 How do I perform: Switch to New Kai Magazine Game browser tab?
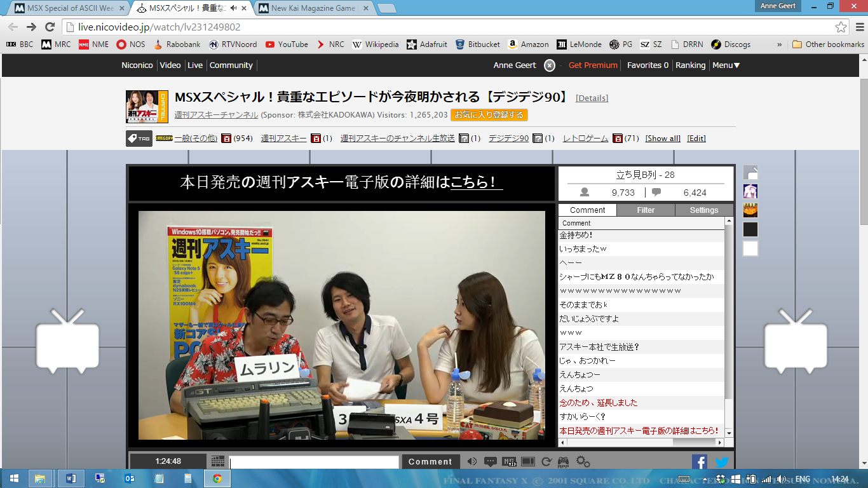[313, 9]
